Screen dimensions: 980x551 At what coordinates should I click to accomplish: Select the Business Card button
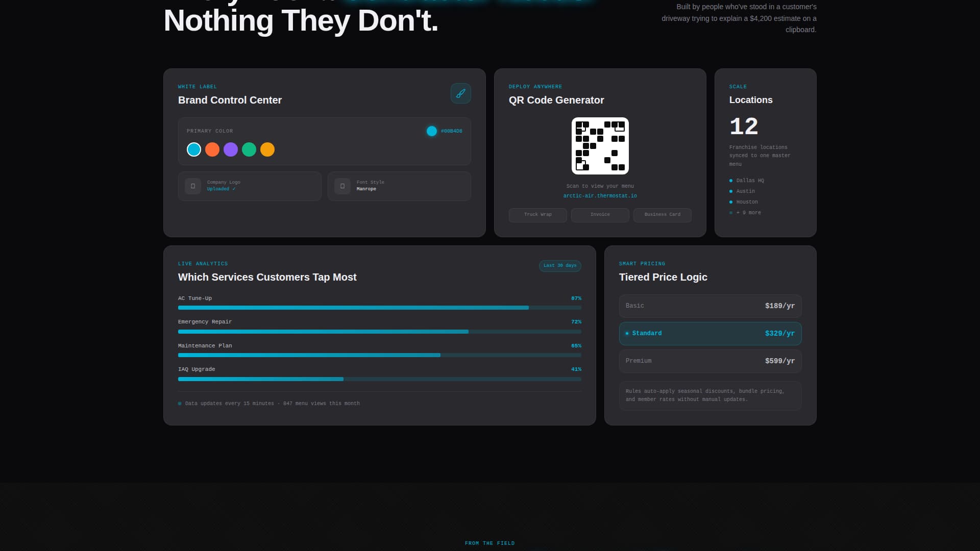[x=663, y=215]
